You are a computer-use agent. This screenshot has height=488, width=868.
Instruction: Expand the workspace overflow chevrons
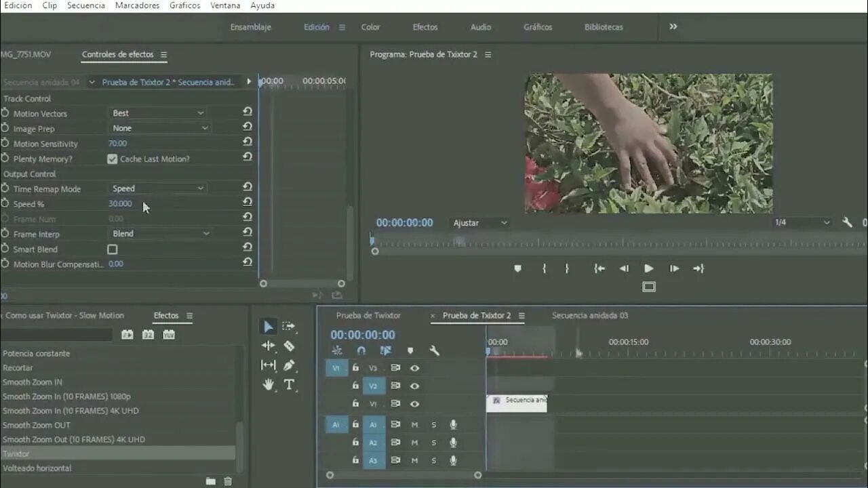673,26
